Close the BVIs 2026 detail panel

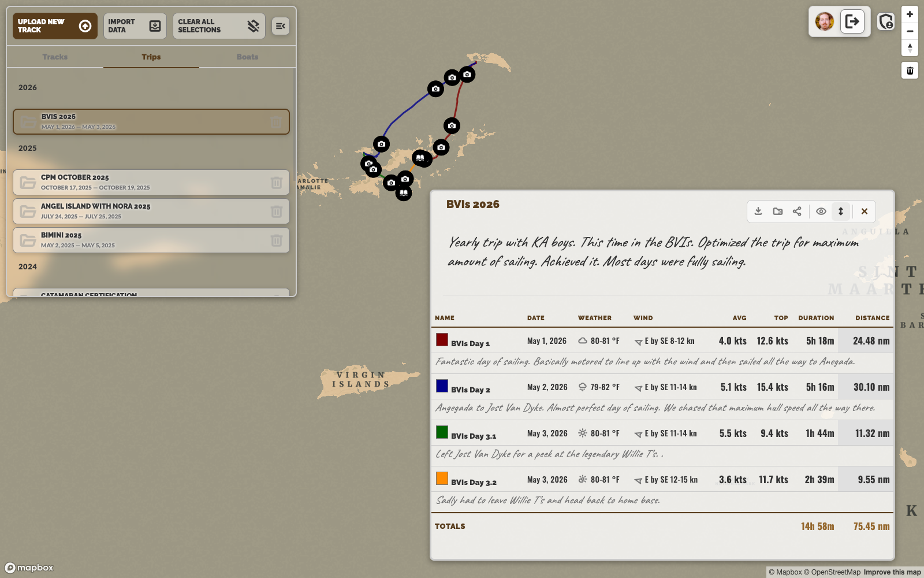[x=865, y=211]
